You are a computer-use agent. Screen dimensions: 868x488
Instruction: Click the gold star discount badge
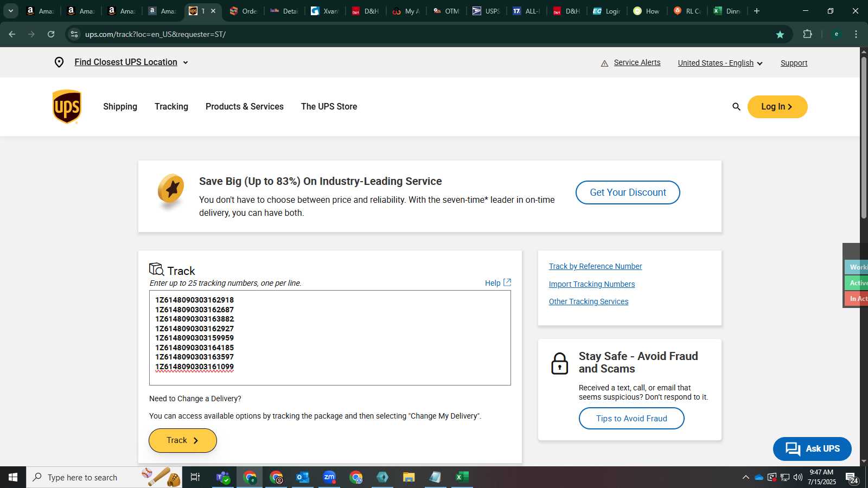pos(171,191)
